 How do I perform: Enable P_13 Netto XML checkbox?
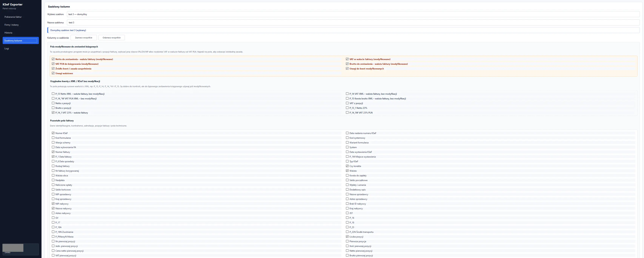tap(53, 94)
